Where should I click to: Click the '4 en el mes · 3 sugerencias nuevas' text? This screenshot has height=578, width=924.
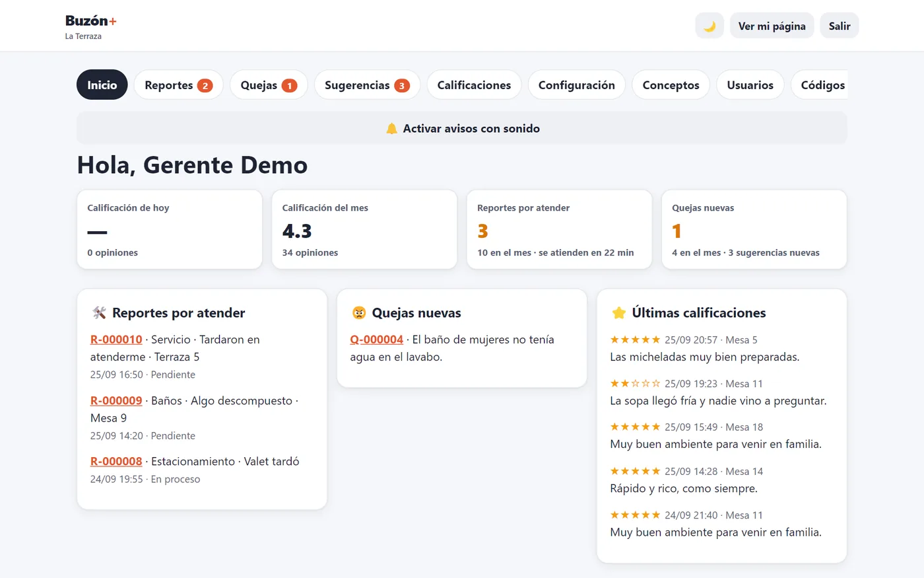[746, 252]
